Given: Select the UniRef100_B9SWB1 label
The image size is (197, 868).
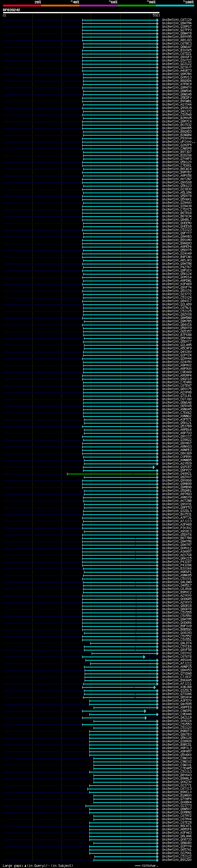Looking at the screenshot, I should click(x=176, y=101).
